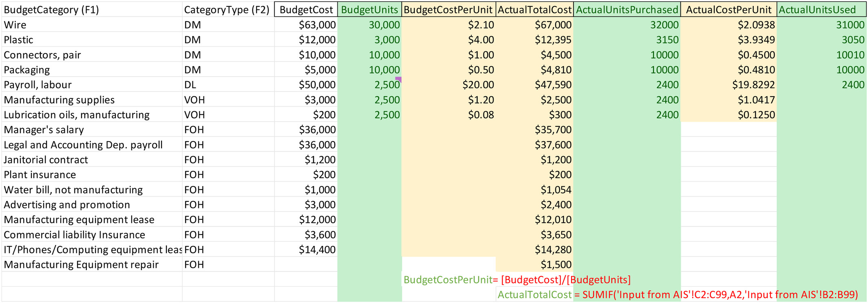
Task: Select the BudgetCategory (F1) header cell
Action: pyautogui.click(x=92, y=9)
